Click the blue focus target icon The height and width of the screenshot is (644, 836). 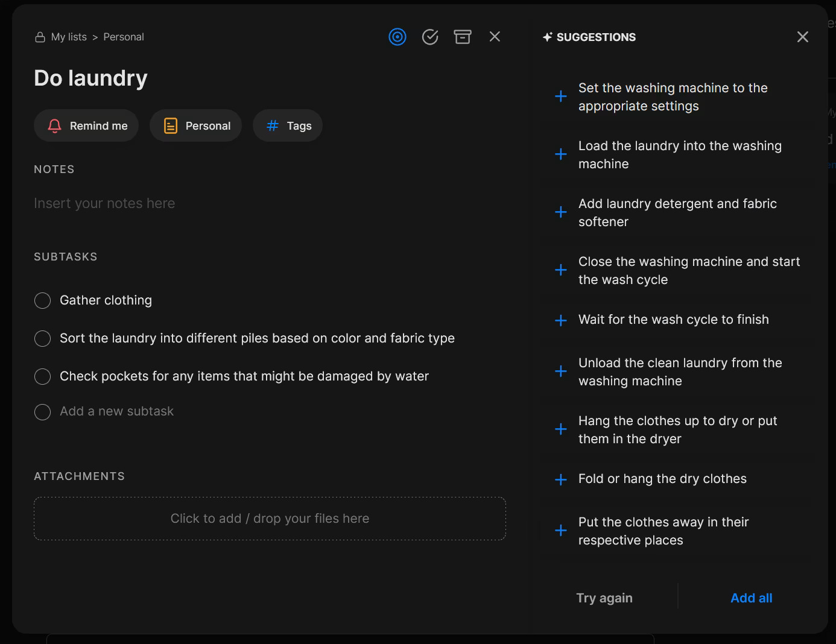(397, 37)
